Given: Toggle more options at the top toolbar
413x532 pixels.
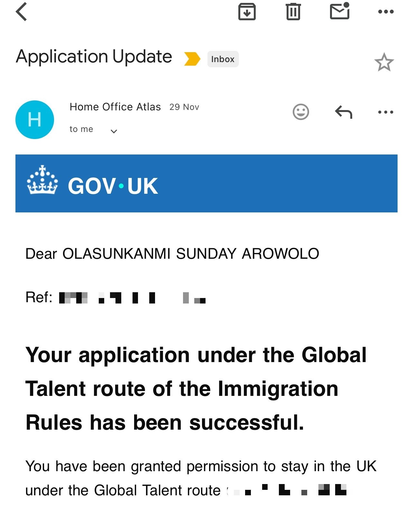Looking at the screenshot, I should click(x=386, y=12).
